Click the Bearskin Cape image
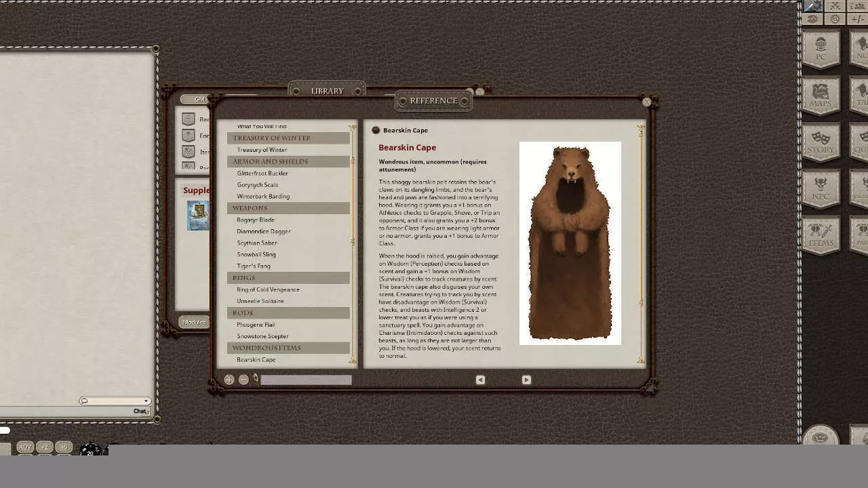The image size is (868, 488). click(x=570, y=243)
